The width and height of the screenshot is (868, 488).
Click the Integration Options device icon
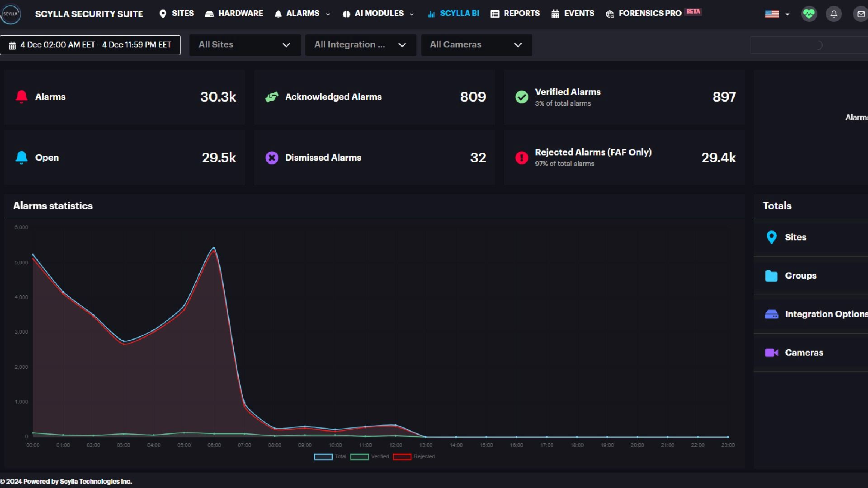tap(771, 314)
